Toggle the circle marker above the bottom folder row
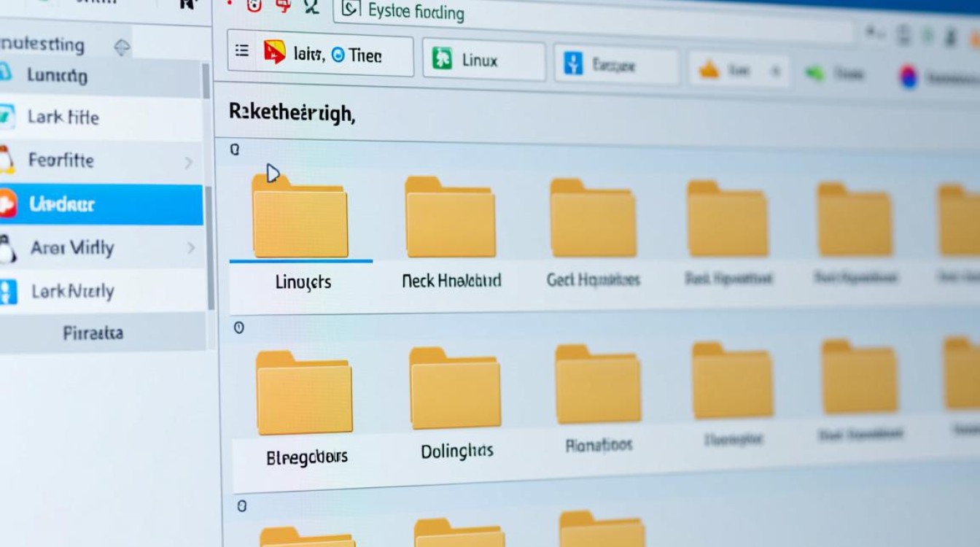 (242, 505)
